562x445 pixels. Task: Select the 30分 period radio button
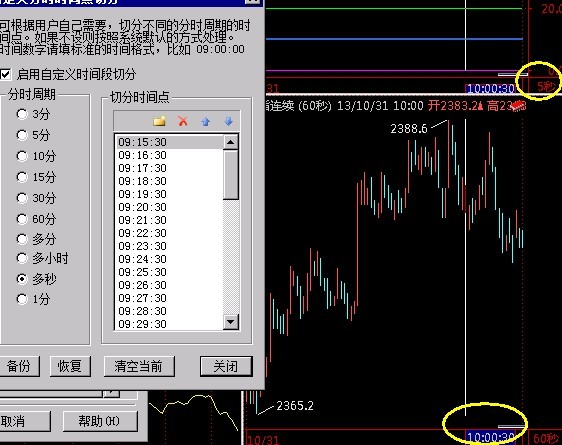pos(22,198)
